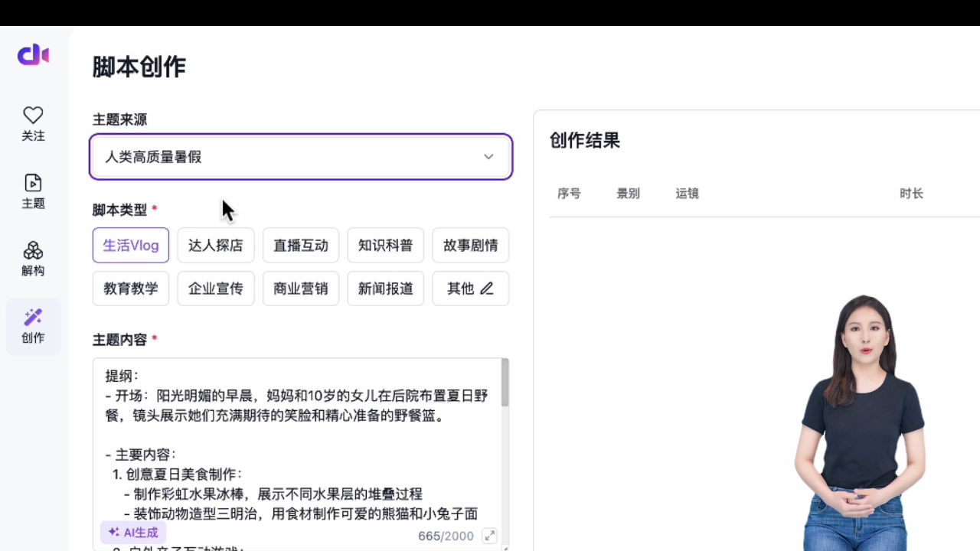The width and height of the screenshot is (980, 551).
Task: Click the expand icon in the 主题内容 box
Action: [x=489, y=536]
